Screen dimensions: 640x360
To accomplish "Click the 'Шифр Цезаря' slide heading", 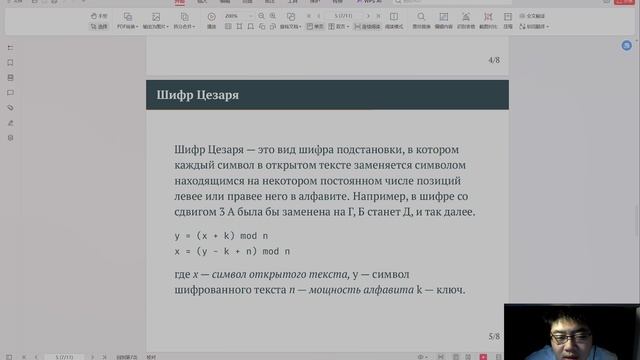I will click(198, 95).
